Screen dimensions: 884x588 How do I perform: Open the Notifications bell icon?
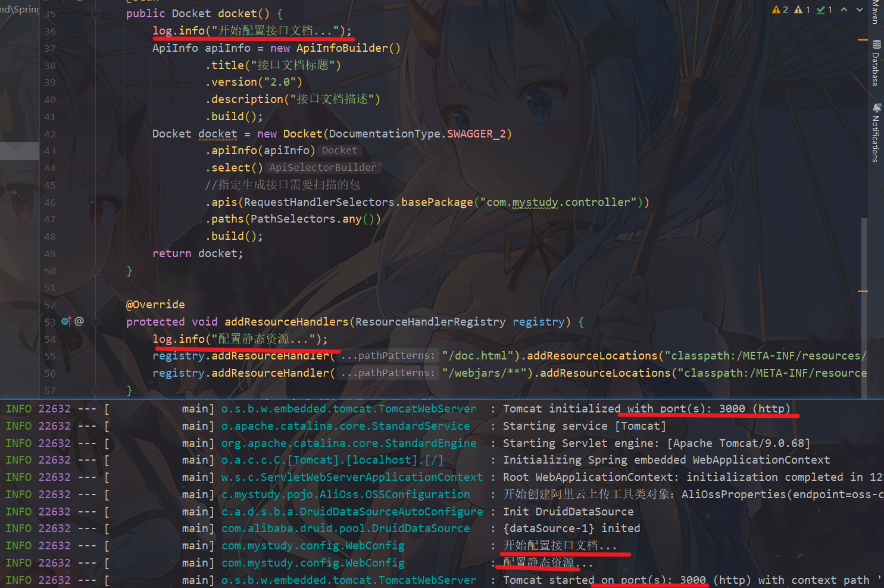[876, 108]
